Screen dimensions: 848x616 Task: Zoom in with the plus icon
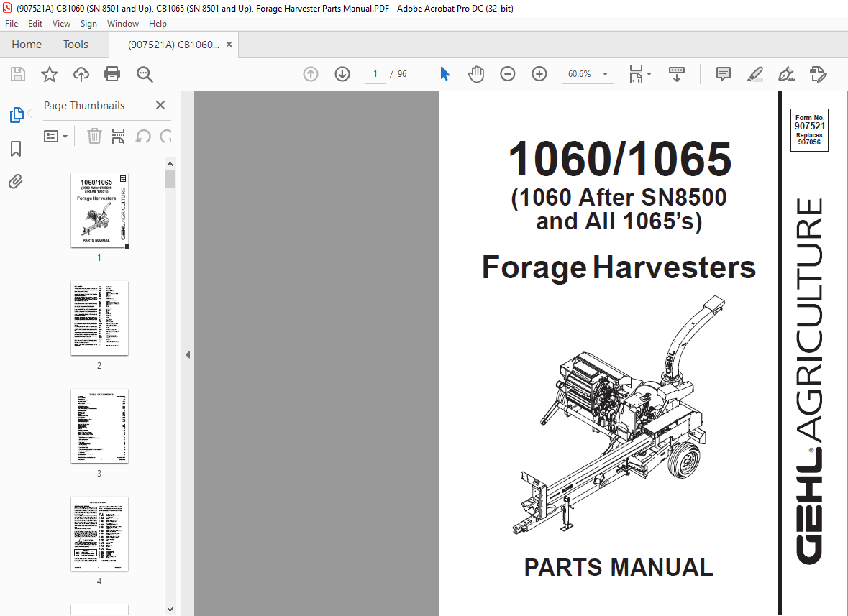[x=539, y=74]
